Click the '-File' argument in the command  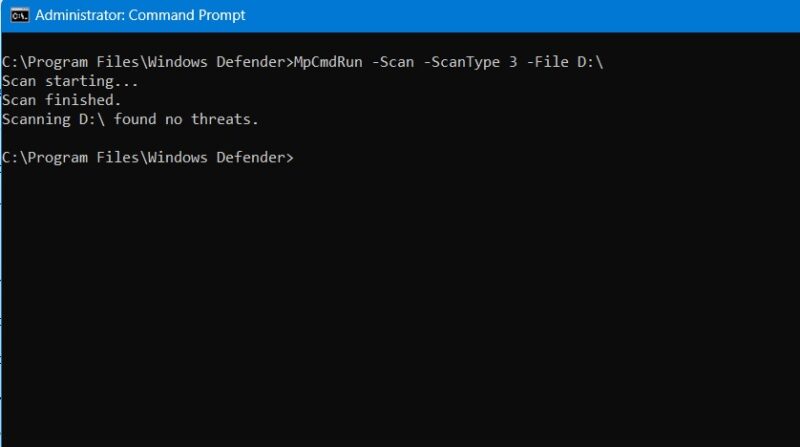click(547, 62)
